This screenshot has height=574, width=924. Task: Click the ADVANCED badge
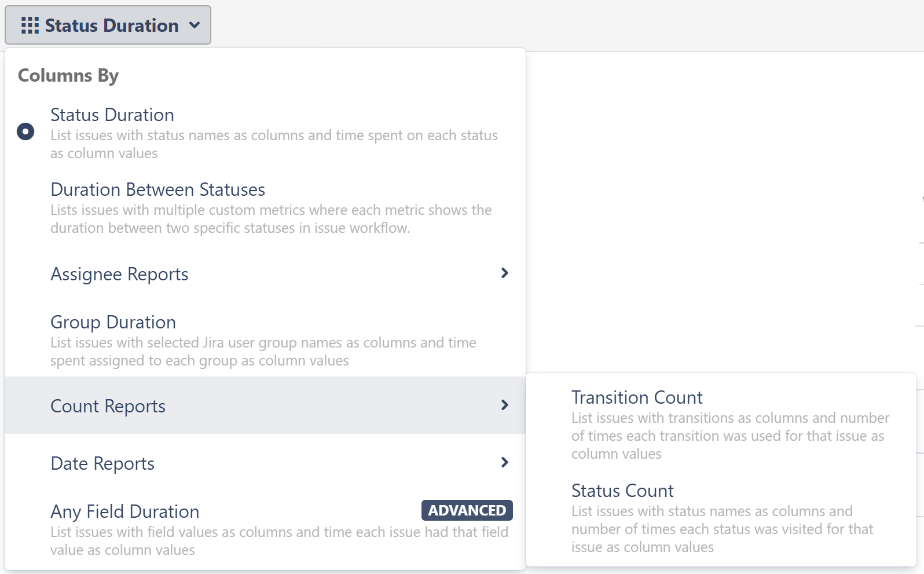pos(467,510)
